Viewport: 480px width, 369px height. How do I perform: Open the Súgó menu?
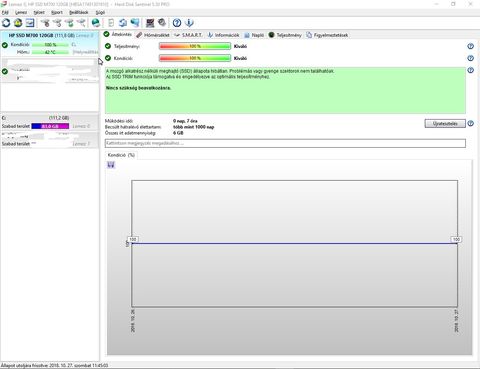(x=100, y=12)
